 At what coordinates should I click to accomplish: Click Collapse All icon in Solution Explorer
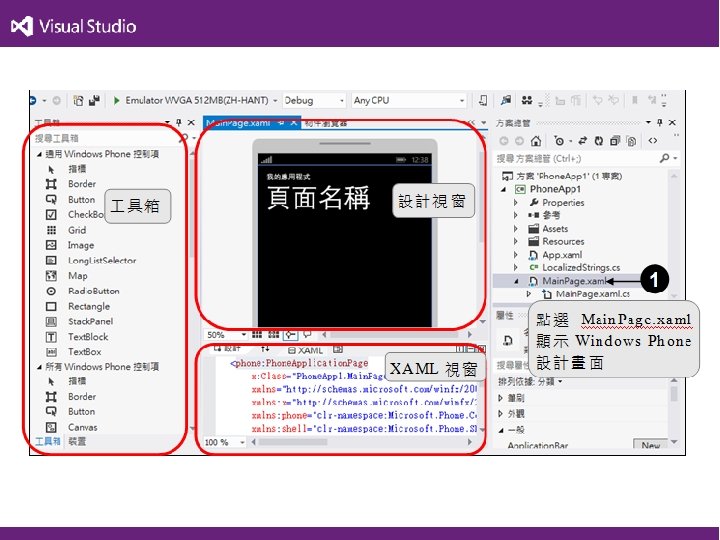coord(615,141)
